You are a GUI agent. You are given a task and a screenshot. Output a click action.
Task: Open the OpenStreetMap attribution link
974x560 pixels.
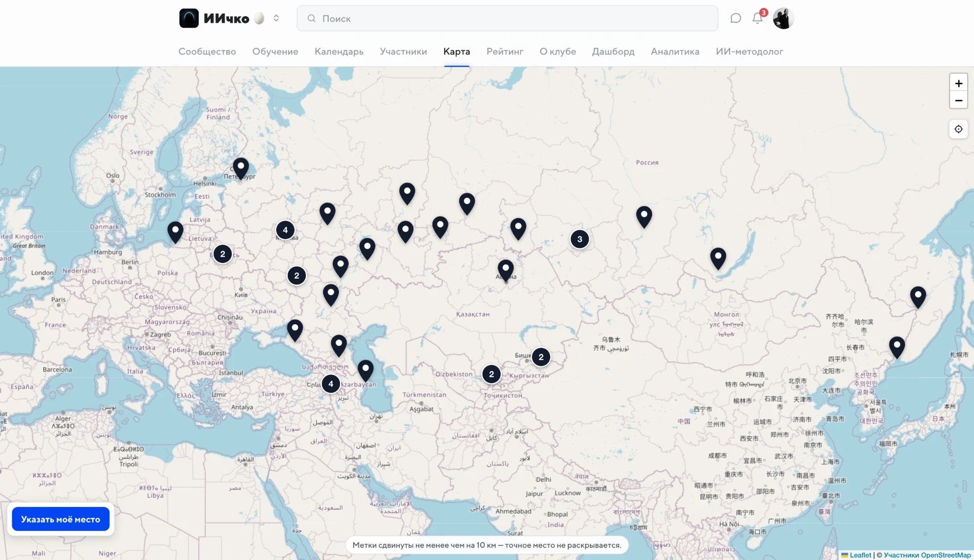click(946, 555)
